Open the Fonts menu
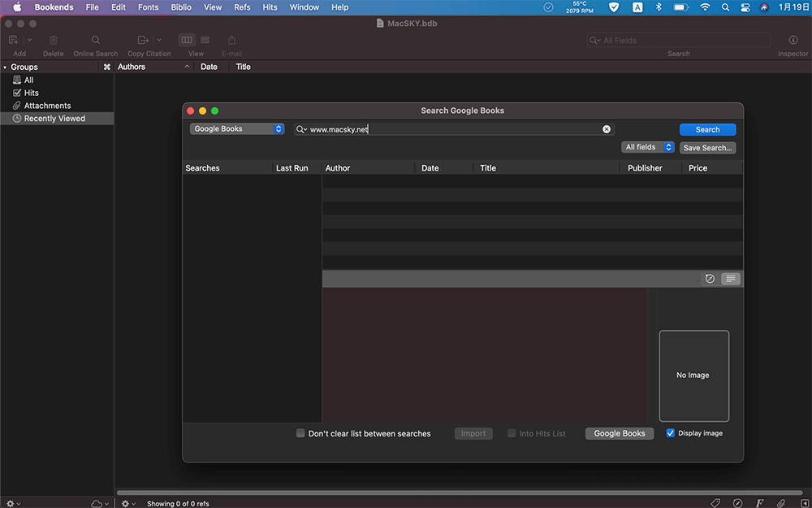Screen dimensions: 812x508 [148, 7]
